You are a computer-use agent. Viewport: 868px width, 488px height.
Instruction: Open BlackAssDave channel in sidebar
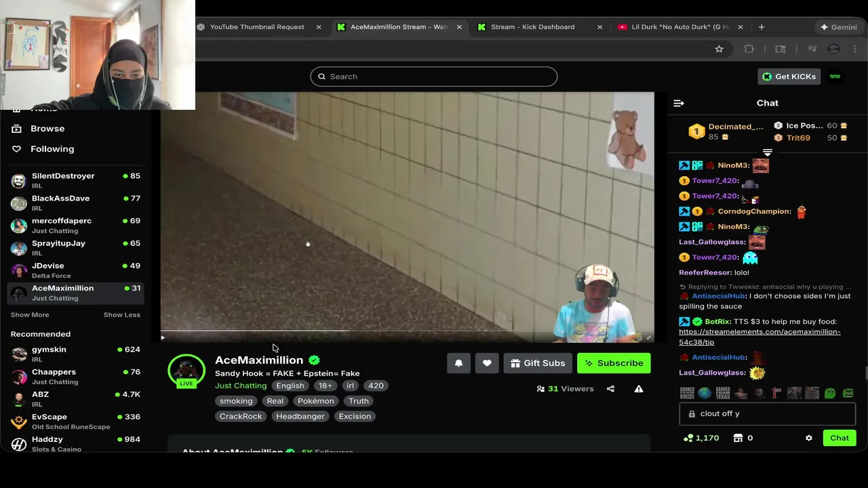click(76, 203)
